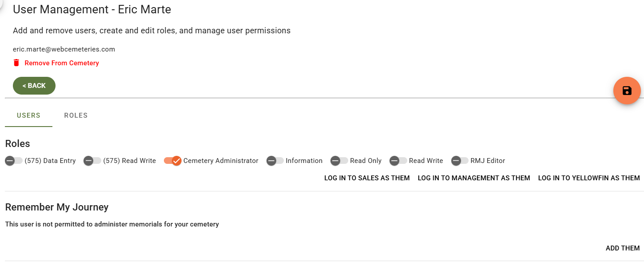Click the Remember My Journey section heading
Viewport: 644px width, 262px height.
point(57,207)
